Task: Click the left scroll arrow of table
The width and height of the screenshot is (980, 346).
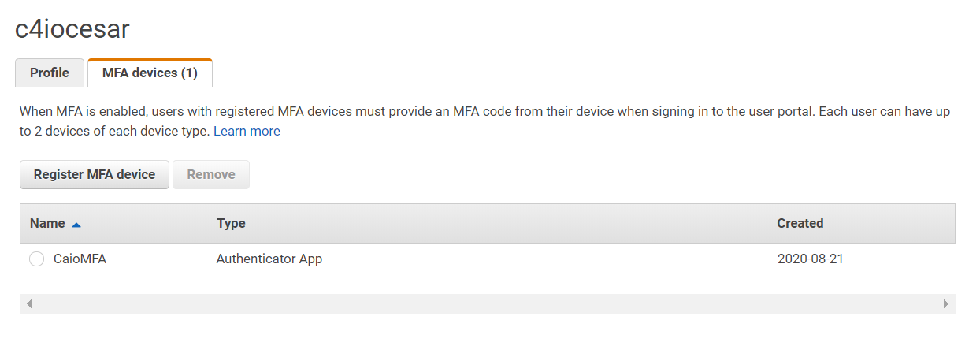Action: coord(29,303)
